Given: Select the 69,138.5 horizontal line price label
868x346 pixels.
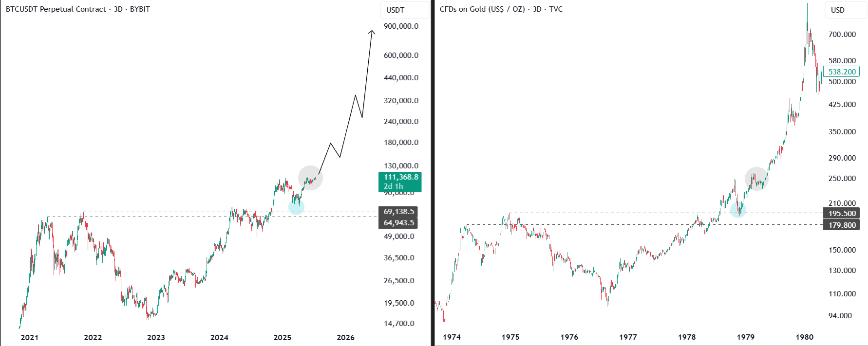Looking at the screenshot, I should click(x=398, y=212).
